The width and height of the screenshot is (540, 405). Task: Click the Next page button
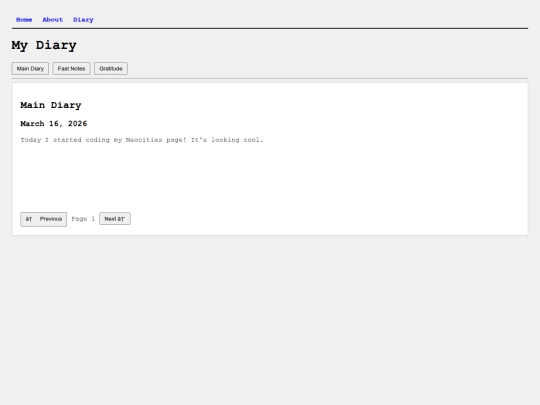click(115, 219)
